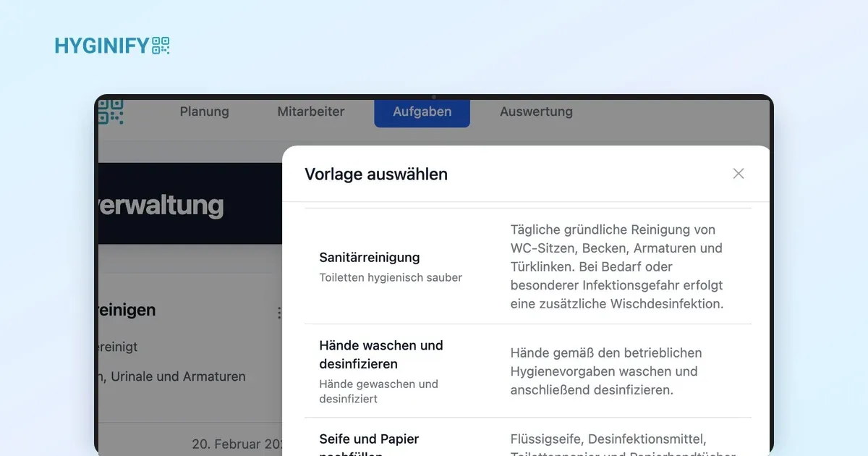This screenshot has width=868, height=456.
Task: Click 'Hände gewaschen und desinfiziert' subtitle
Action: pos(379,392)
